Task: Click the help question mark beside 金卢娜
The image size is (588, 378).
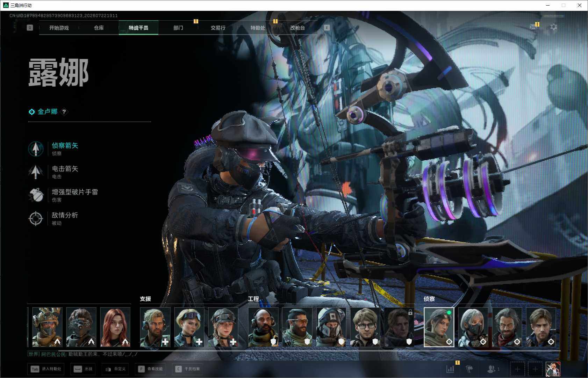Action: pyautogui.click(x=64, y=112)
